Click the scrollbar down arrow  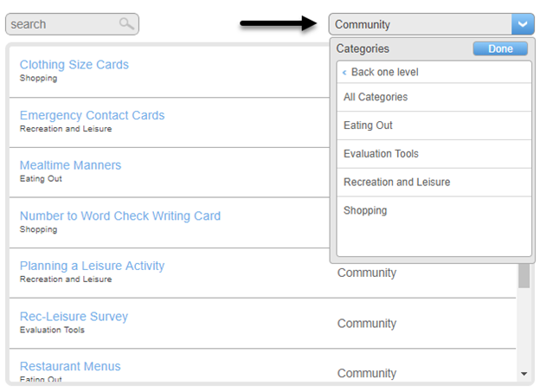coord(524,374)
